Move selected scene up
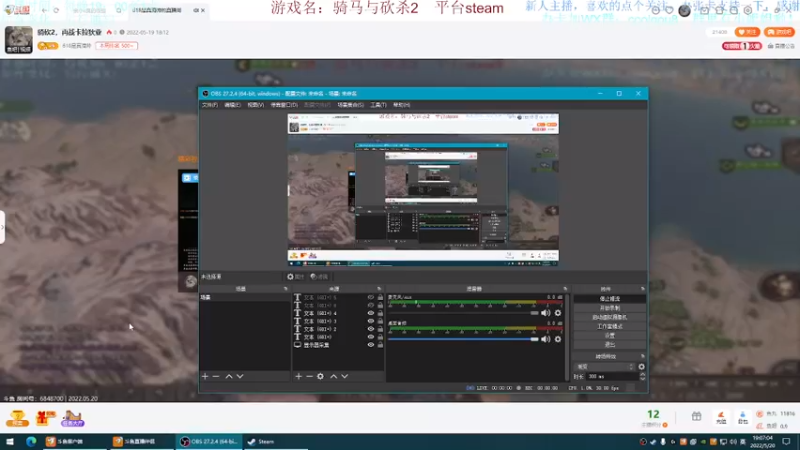Image resolution: width=800 pixels, height=450 pixels. pyautogui.click(x=229, y=376)
